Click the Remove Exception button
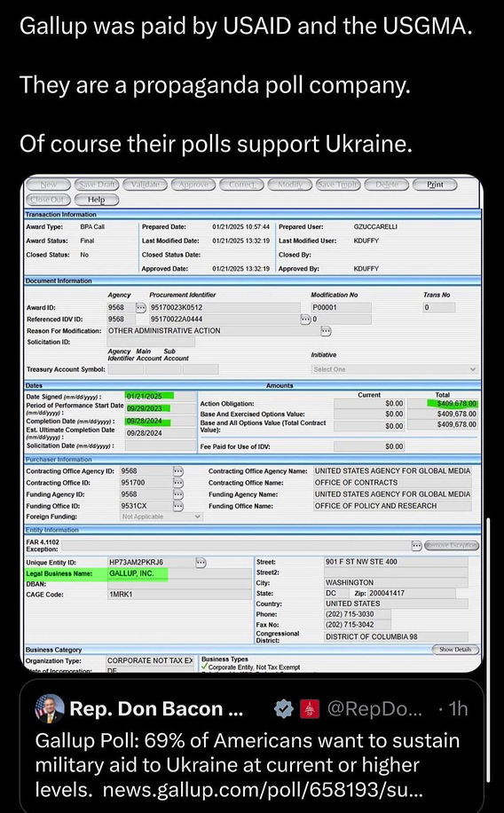This screenshot has height=813, width=504. click(x=452, y=546)
